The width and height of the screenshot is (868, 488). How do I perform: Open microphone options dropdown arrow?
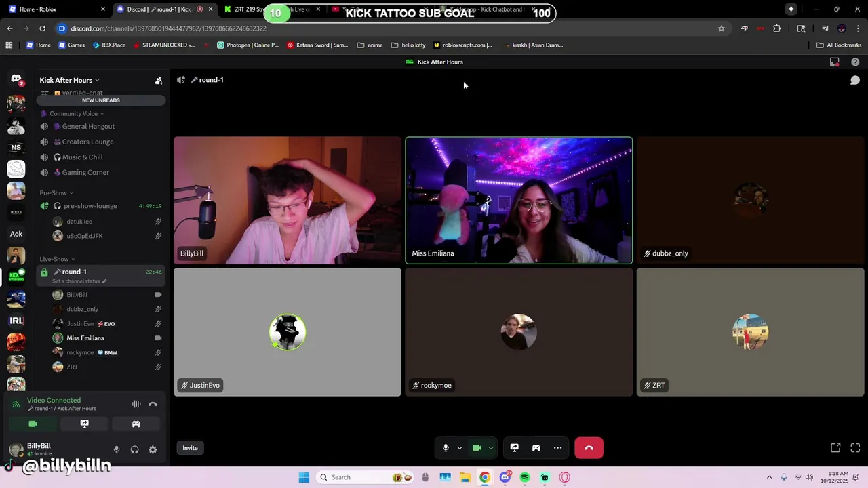coord(459,448)
